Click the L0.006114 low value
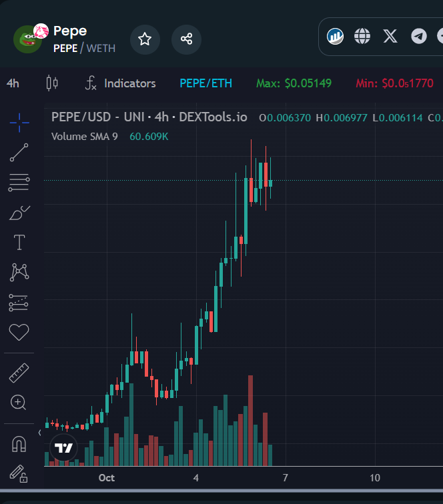443x504 pixels. pyautogui.click(x=398, y=118)
